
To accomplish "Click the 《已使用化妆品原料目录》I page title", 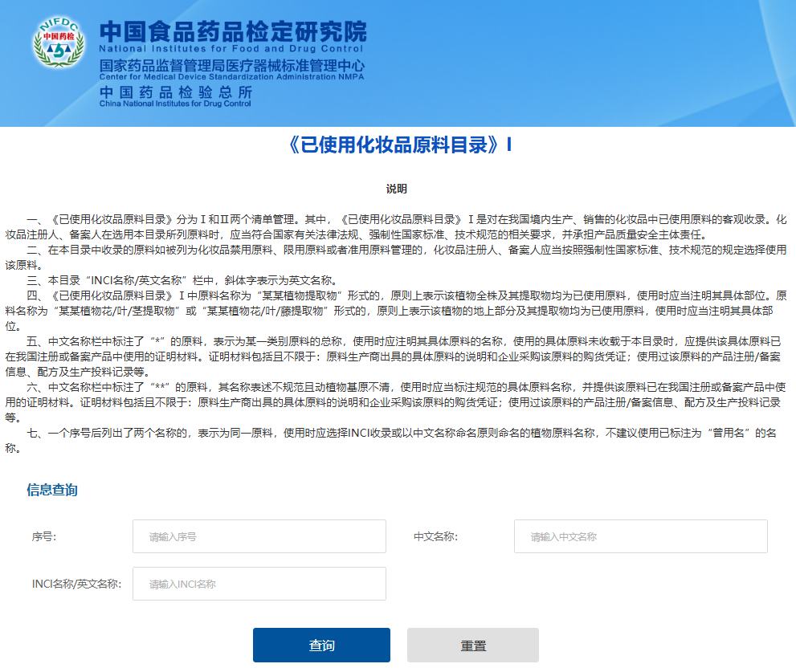I will coord(399,145).
